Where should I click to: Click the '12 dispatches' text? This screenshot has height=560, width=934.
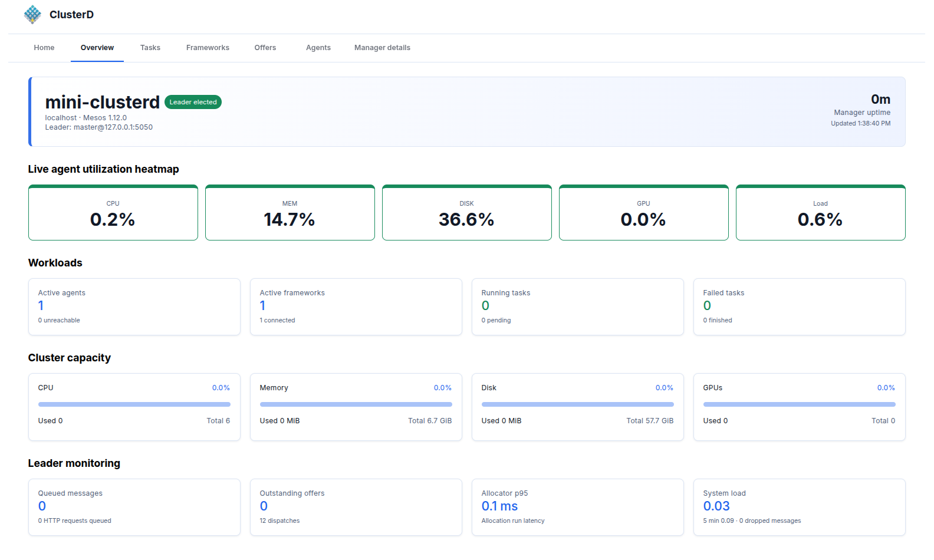(x=279, y=521)
